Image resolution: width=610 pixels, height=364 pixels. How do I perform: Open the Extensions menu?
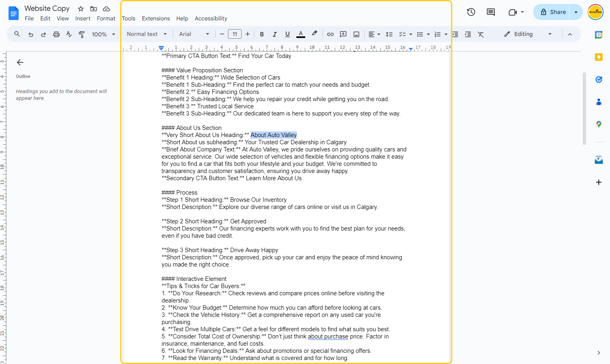click(x=156, y=18)
